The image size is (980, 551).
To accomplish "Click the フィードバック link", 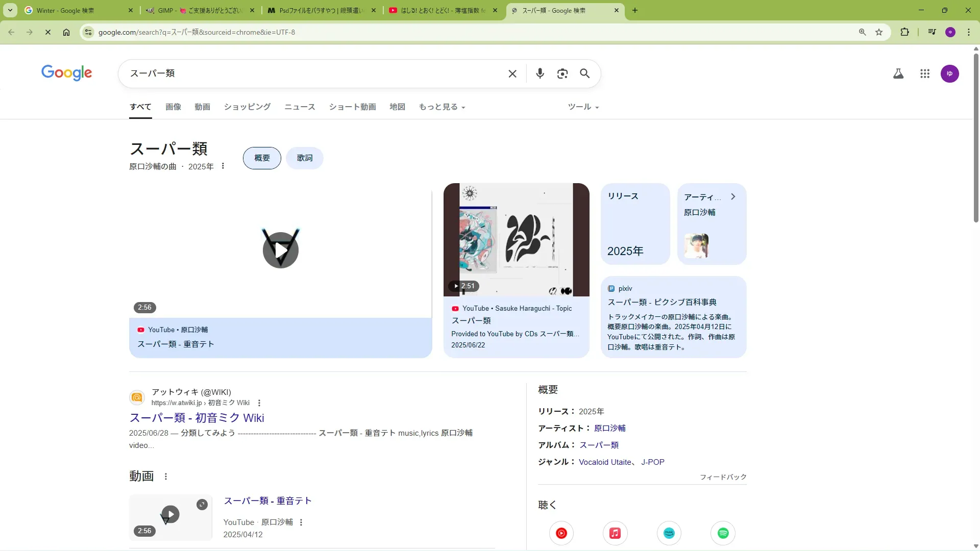I will (723, 477).
